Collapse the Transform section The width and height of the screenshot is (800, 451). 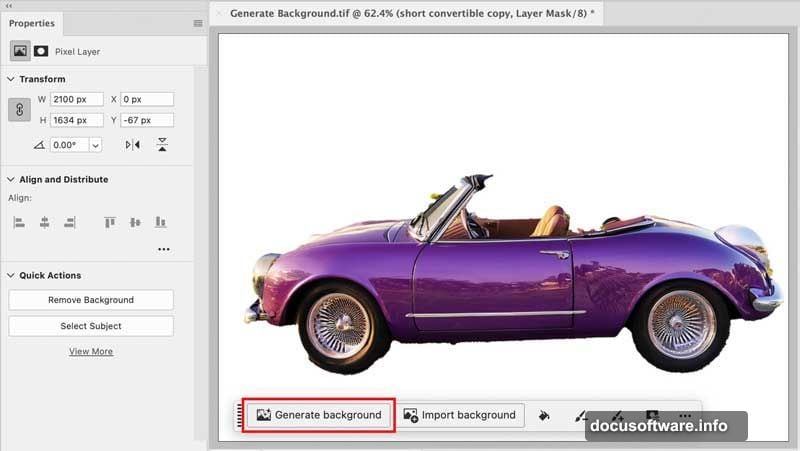11,79
